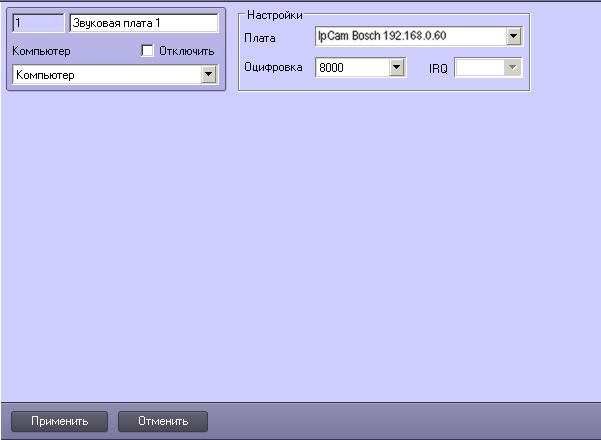
Task: Click the Плата label
Action: click(260, 37)
